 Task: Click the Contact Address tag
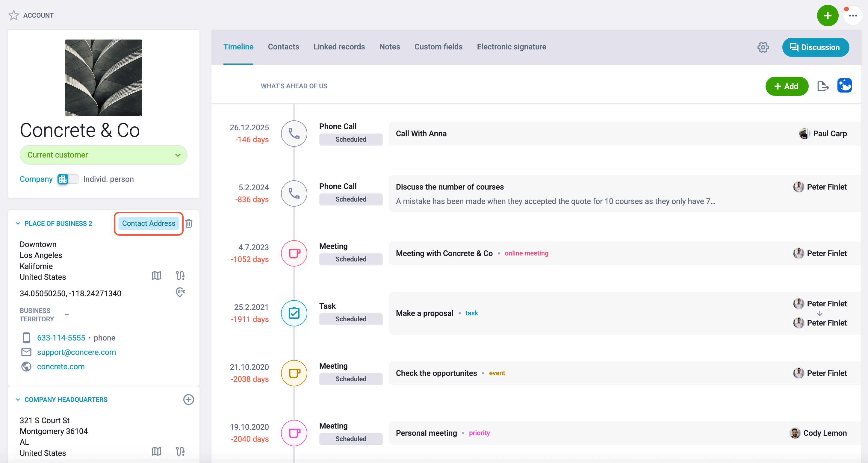(149, 223)
